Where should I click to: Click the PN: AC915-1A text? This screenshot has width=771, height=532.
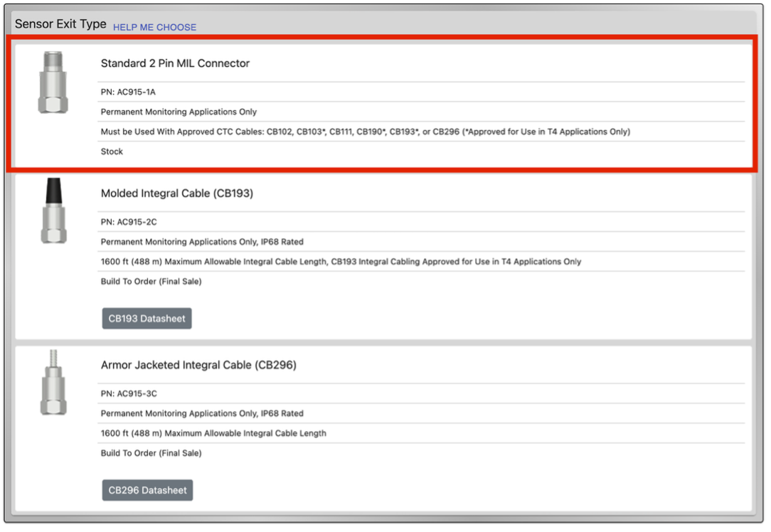(x=128, y=92)
